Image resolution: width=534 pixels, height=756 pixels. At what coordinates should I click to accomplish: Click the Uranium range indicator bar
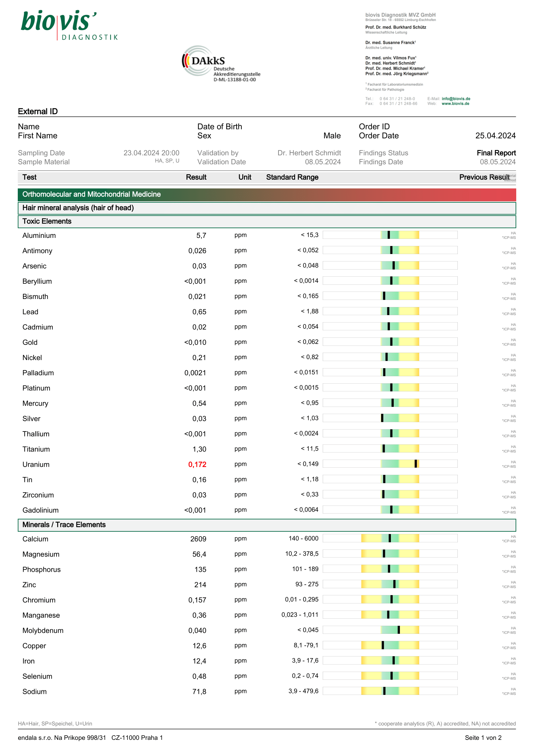click(390, 464)
